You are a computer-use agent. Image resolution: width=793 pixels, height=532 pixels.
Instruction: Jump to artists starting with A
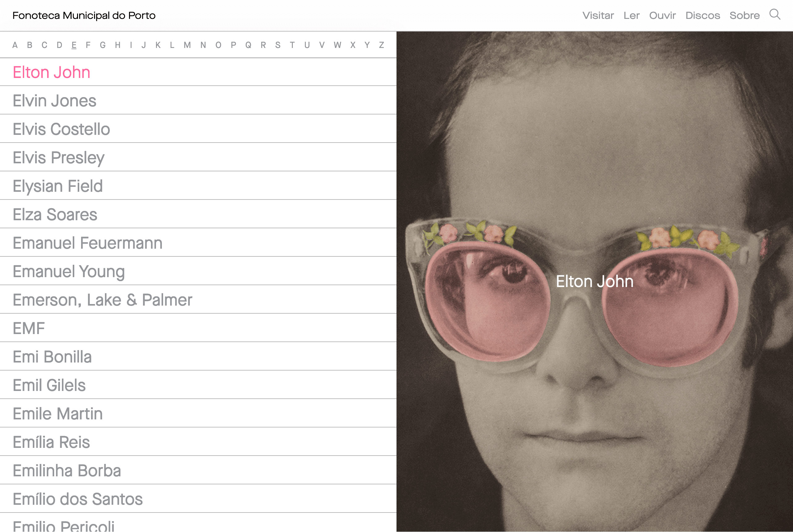(x=15, y=45)
